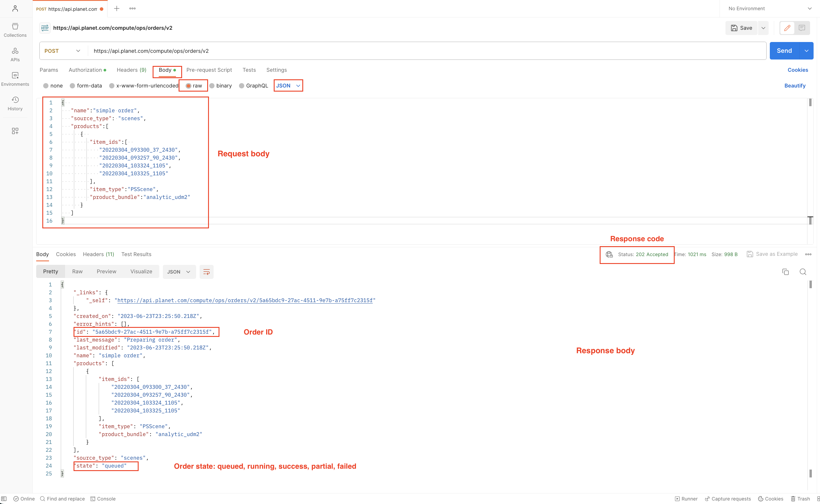Open the Environments sidebar panel
Image resolution: width=820 pixels, height=504 pixels.
(x=15, y=79)
